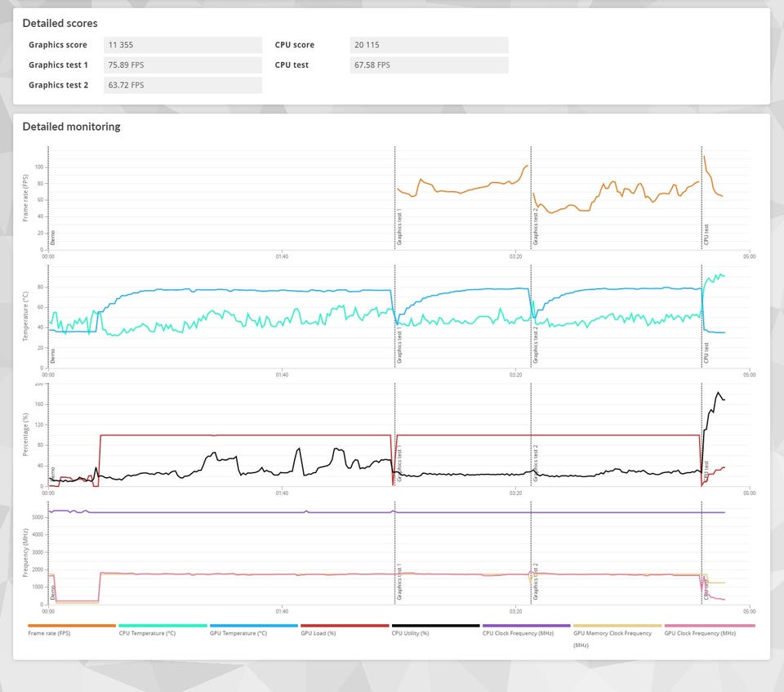
Task: Click the Graphics test 2 label in Detailed scores
Action: coord(59,85)
